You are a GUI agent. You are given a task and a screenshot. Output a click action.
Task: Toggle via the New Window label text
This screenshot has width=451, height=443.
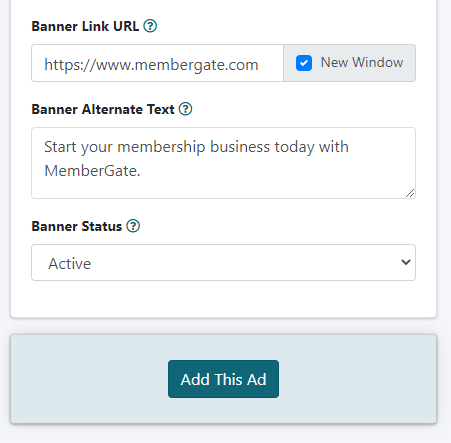point(362,62)
